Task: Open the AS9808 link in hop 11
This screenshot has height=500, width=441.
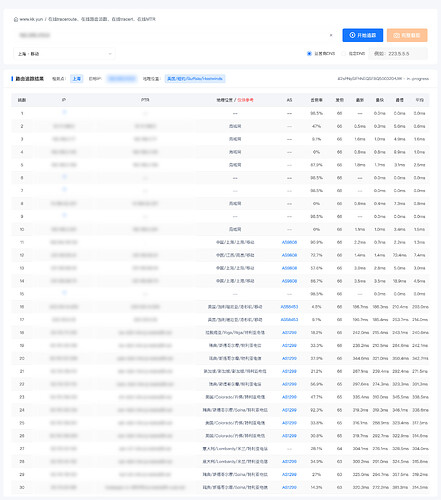Action: pos(289,242)
